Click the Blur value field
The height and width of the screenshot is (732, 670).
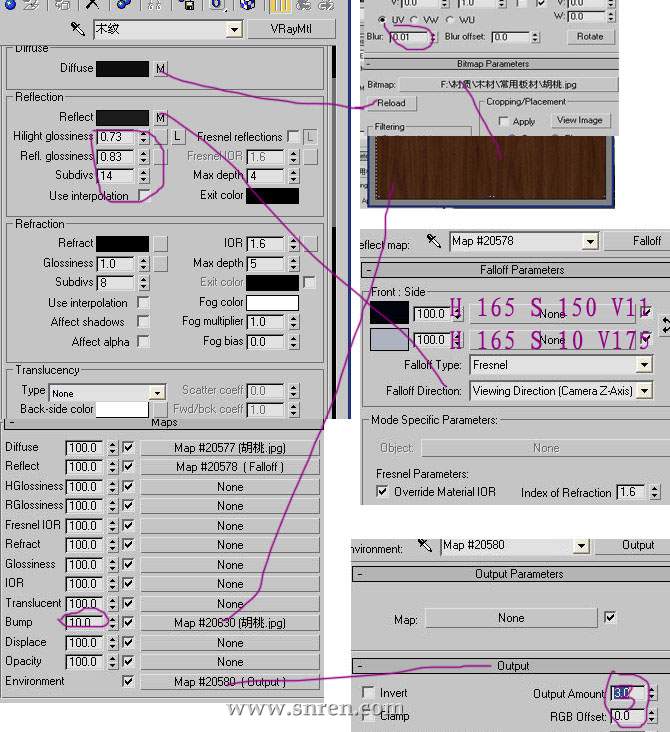409,37
